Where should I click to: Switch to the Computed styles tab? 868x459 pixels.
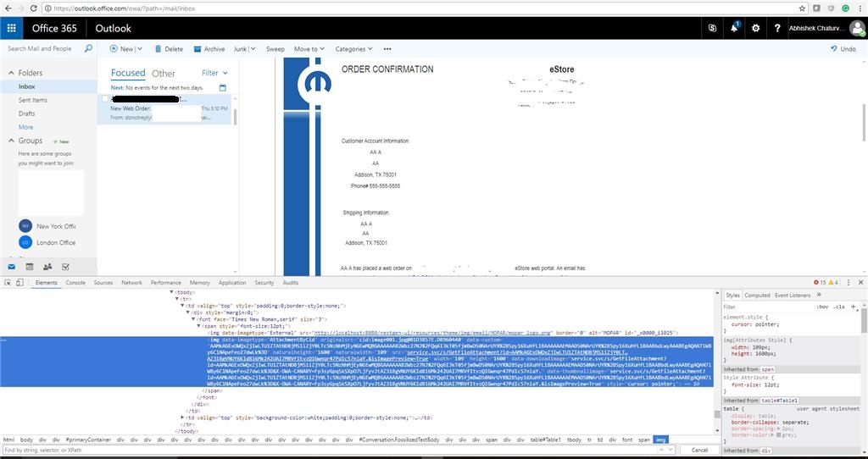pos(757,295)
